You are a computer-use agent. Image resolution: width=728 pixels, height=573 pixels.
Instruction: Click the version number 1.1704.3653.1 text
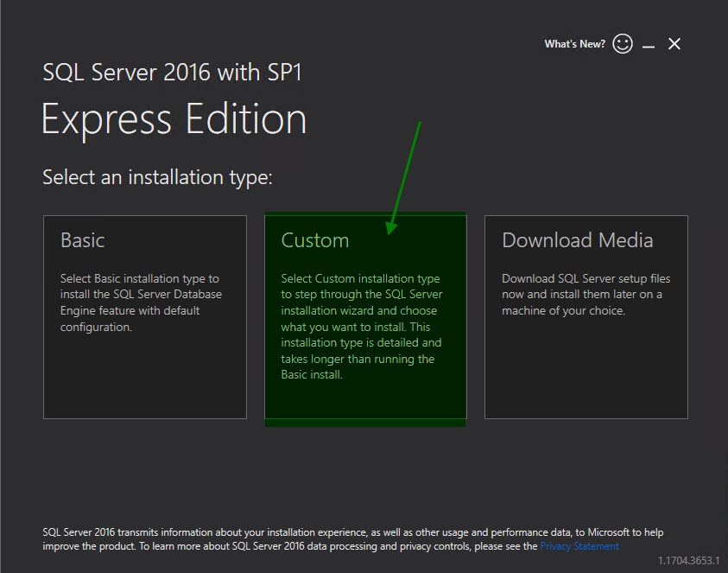tap(688, 560)
